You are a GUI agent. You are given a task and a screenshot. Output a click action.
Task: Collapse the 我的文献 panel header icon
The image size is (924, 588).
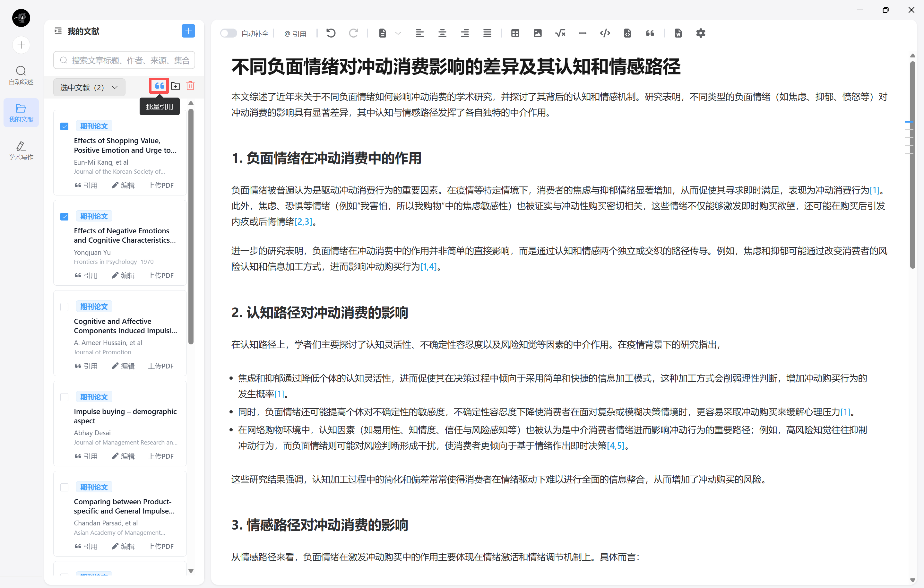58,31
